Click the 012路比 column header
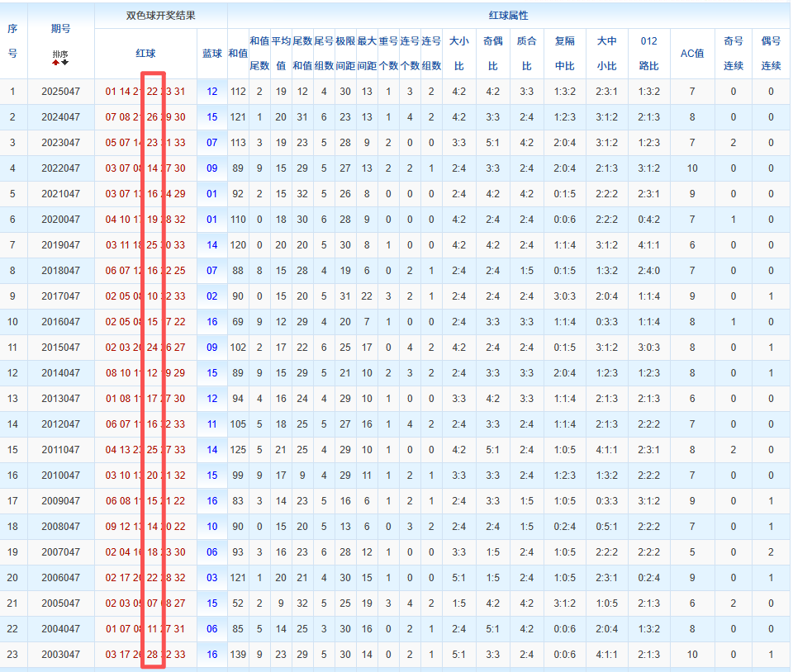The width and height of the screenshot is (793, 672). [649, 53]
